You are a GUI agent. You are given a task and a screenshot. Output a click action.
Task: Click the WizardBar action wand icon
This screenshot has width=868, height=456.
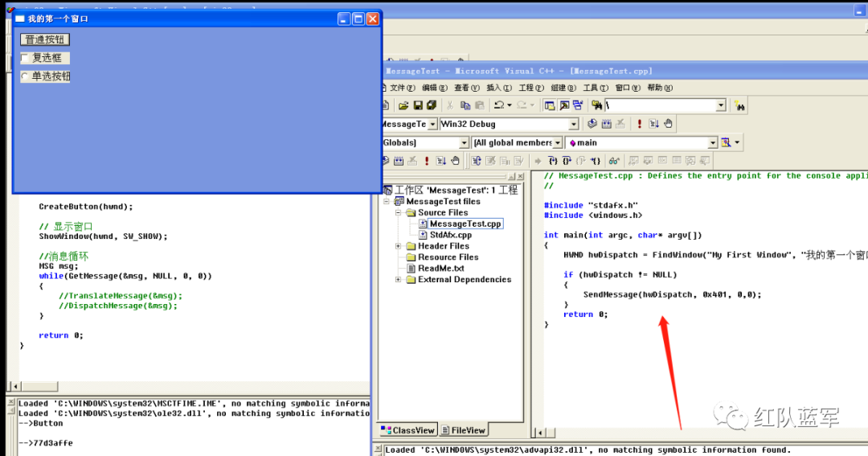726,142
